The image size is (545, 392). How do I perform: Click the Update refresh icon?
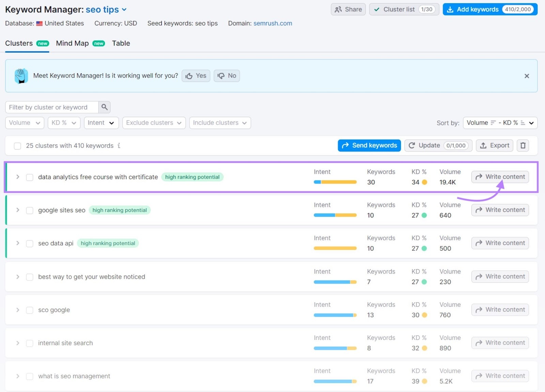[412, 145]
